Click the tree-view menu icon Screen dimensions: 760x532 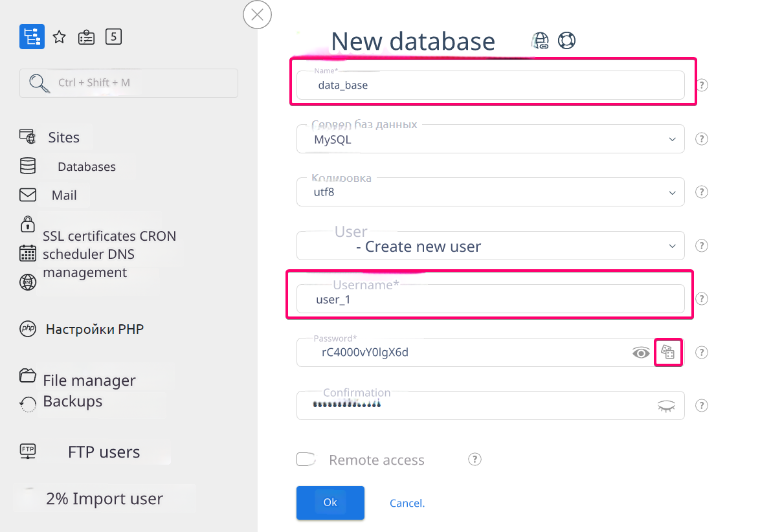(32, 37)
